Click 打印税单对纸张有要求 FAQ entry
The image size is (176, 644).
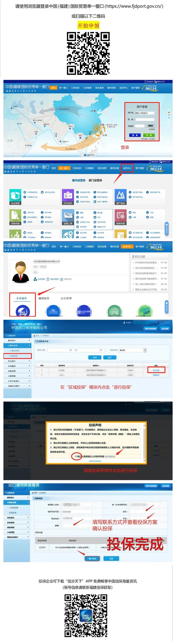click(x=147, y=263)
